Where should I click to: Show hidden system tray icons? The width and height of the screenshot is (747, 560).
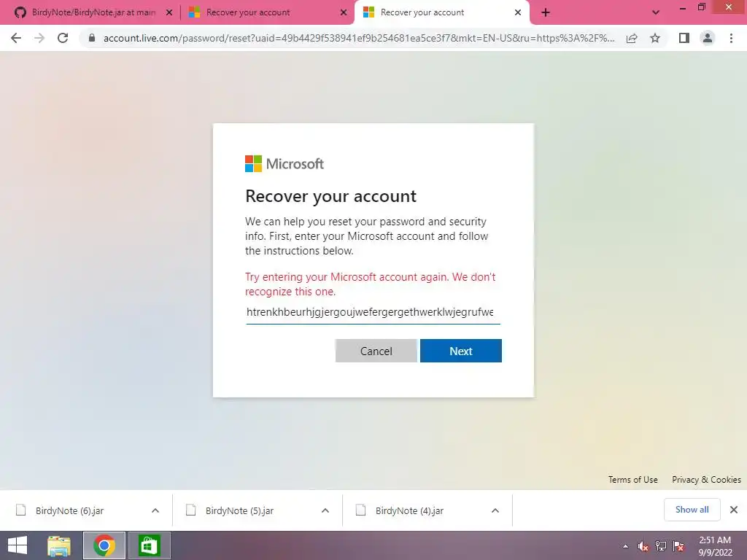point(625,546)
